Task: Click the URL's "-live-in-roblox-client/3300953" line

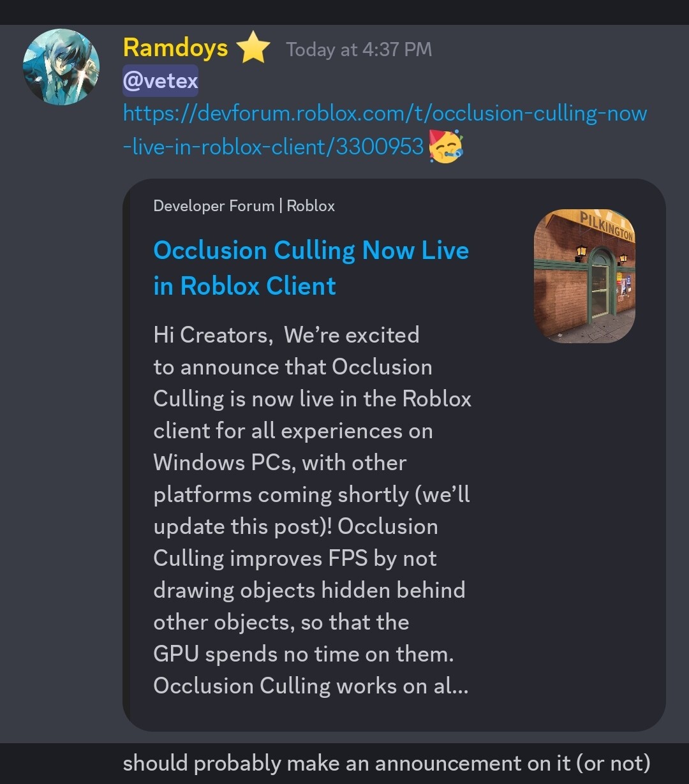Action: (273, 147)
